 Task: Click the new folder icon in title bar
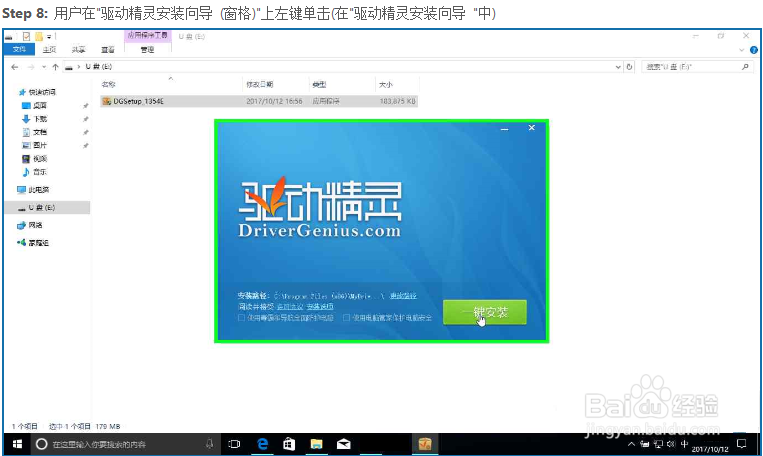38,36
